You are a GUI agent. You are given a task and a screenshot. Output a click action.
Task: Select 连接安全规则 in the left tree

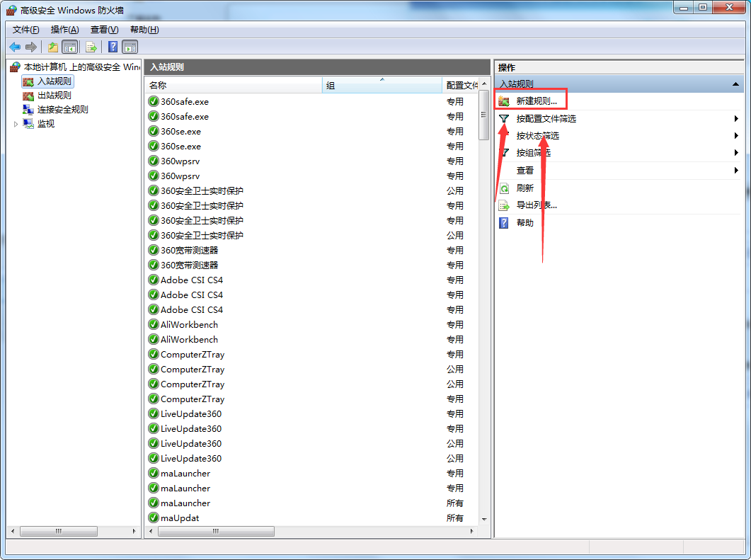(x=62, y=110)
